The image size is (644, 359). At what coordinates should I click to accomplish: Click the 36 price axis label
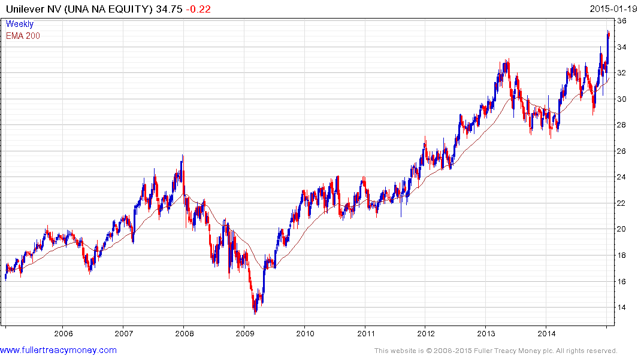(622, 21)
